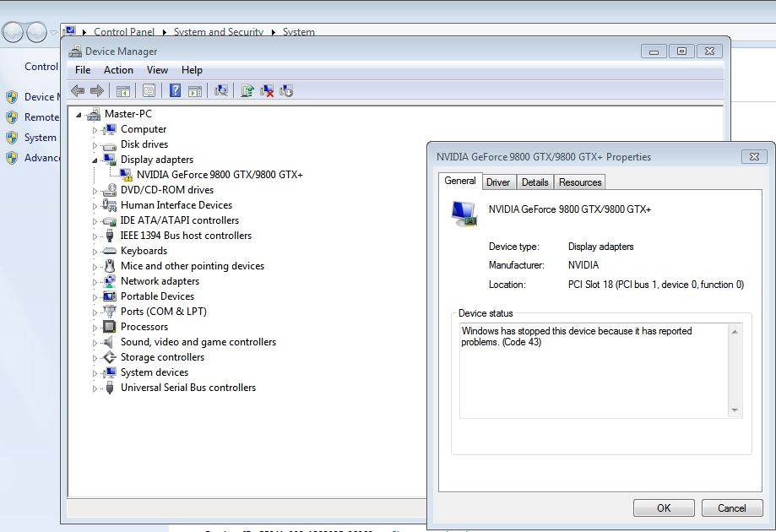
Task: Open the View menu
Action: point(157,70)
